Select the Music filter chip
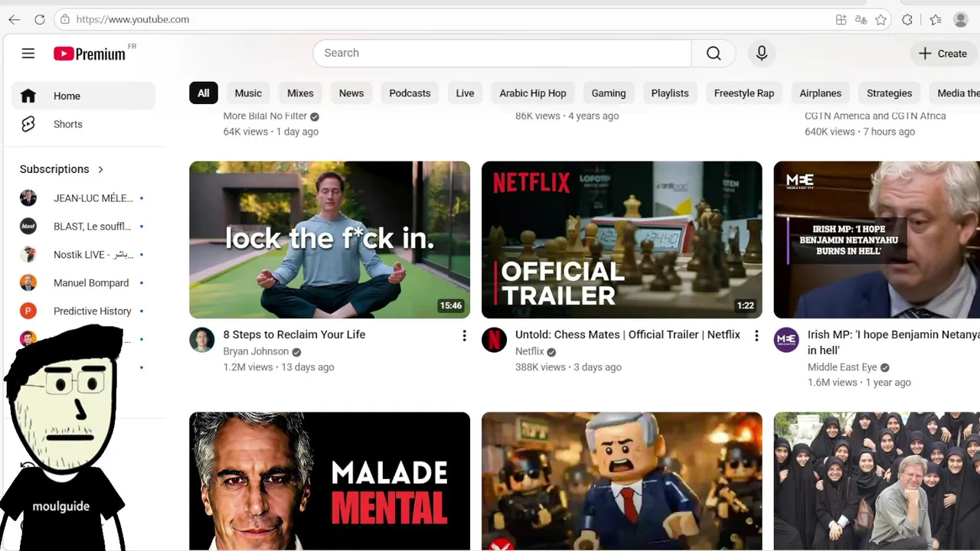This screenshot has width=980, height=551. click(x=248, y=93)
